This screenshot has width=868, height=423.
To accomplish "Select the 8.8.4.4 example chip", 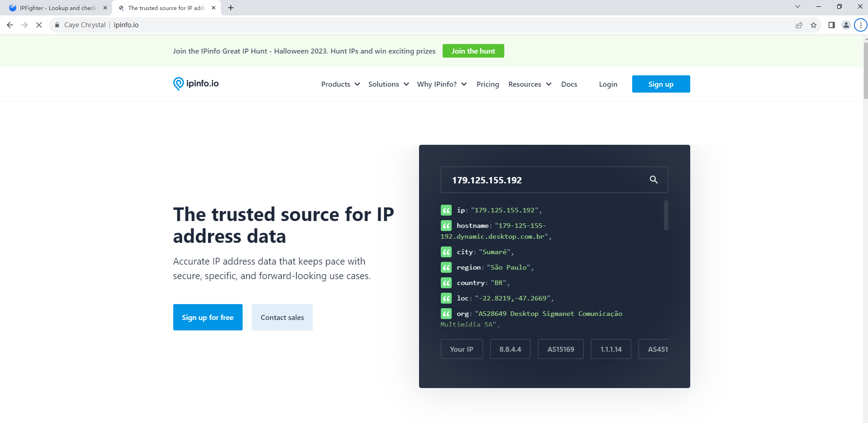I will pyautogui.click(x=510, y=349).
